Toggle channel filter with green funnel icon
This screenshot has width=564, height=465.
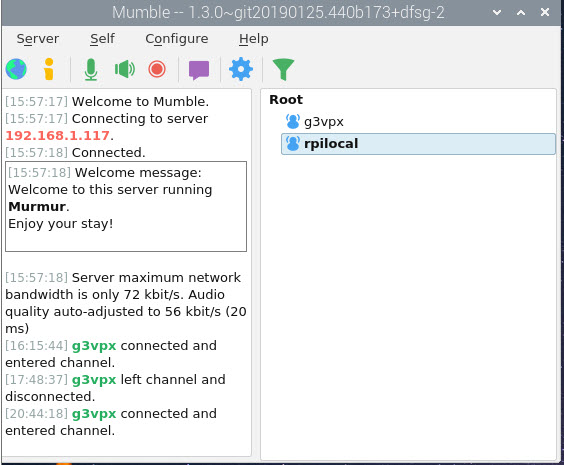[x=283, y=69]
